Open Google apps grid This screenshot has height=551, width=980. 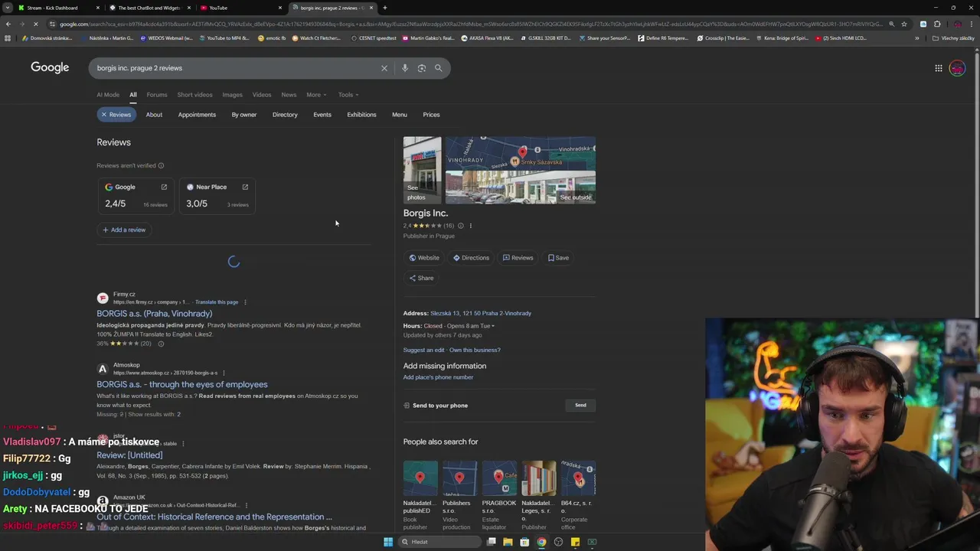pos(938,68)
